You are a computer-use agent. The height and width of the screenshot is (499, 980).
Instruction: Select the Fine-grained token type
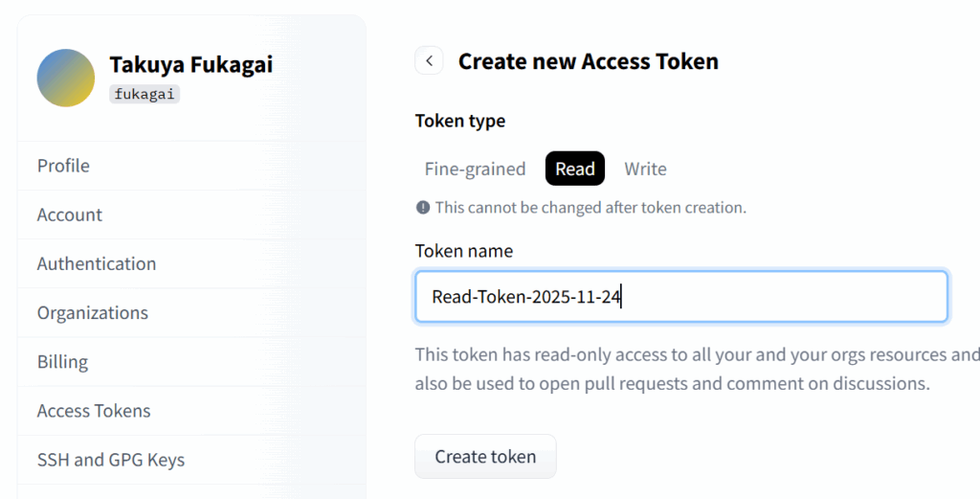475,169
